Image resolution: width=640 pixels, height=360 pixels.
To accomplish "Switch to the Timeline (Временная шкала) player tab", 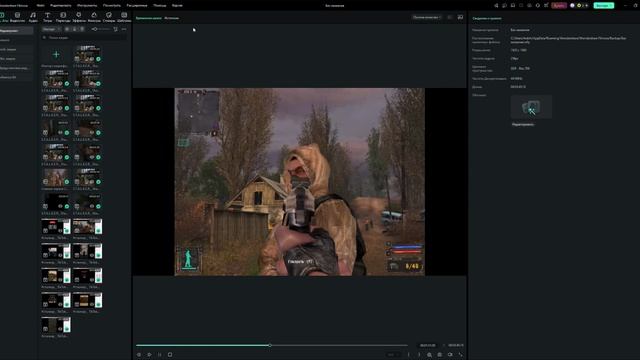I will 149,18.
